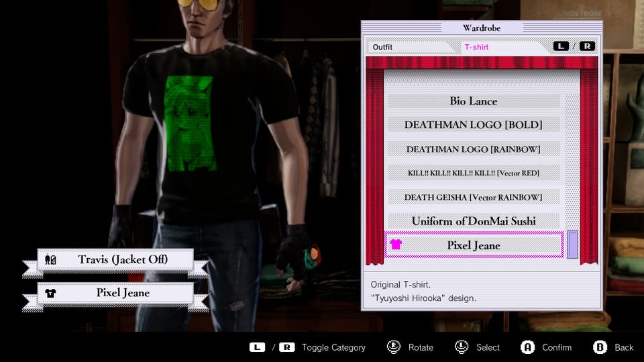Pick DEATHMAN LOGO [RAINBOW] from list
Viewport: 644px width, 362px height.
(474, 149)
